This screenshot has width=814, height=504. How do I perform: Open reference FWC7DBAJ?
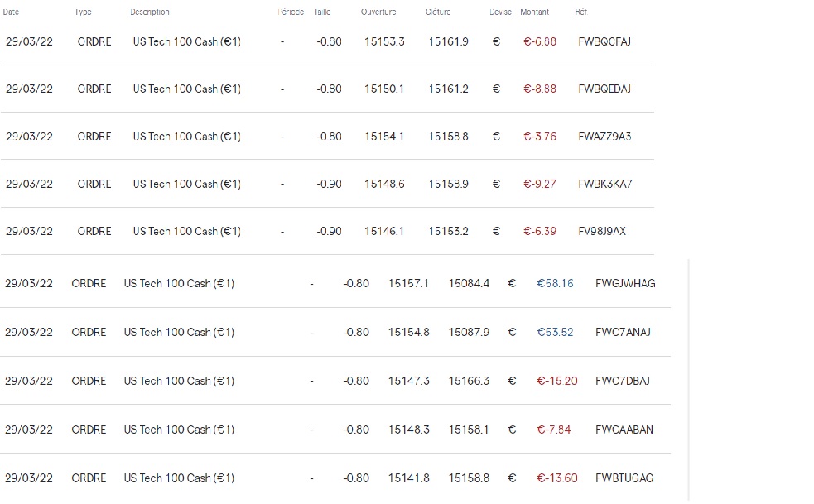coord(623,381)
